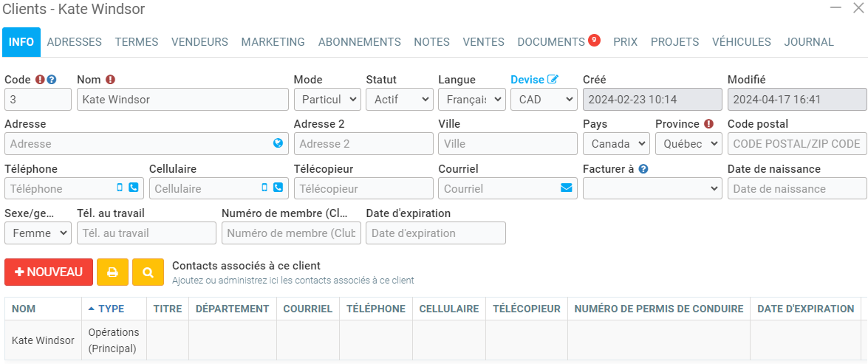
Task: Open the Sexe dropdown showing Femme
Action: click(x=38, y=233)
